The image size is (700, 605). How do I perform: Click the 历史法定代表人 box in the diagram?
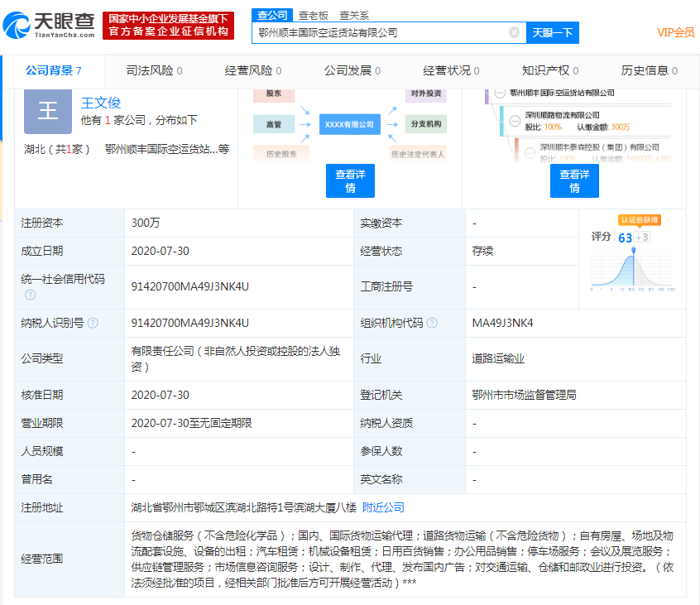pyautogui.click(x=417, y=154)
